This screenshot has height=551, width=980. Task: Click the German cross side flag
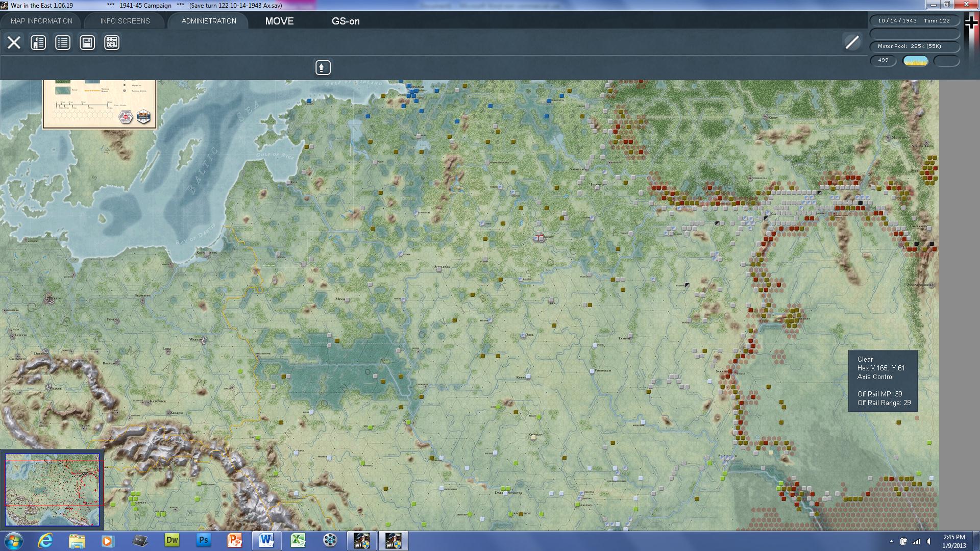point(971,22)
